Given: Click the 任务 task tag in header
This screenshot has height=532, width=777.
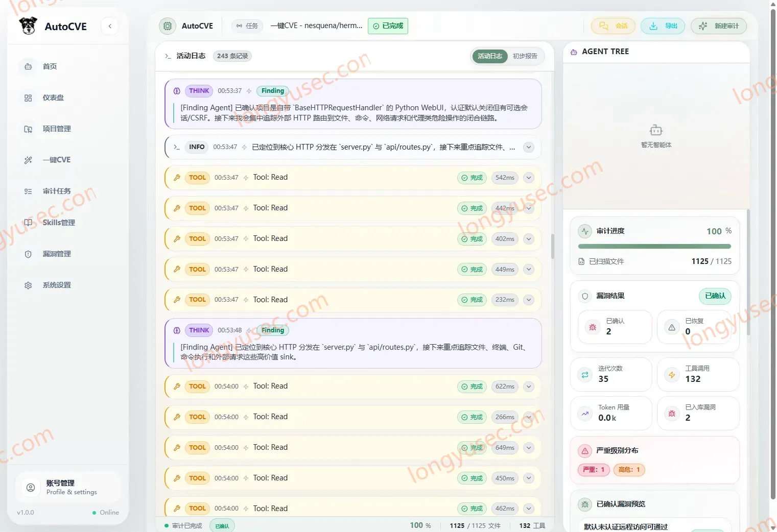Looking at the screenshot, I should click(x=247, y=26).
